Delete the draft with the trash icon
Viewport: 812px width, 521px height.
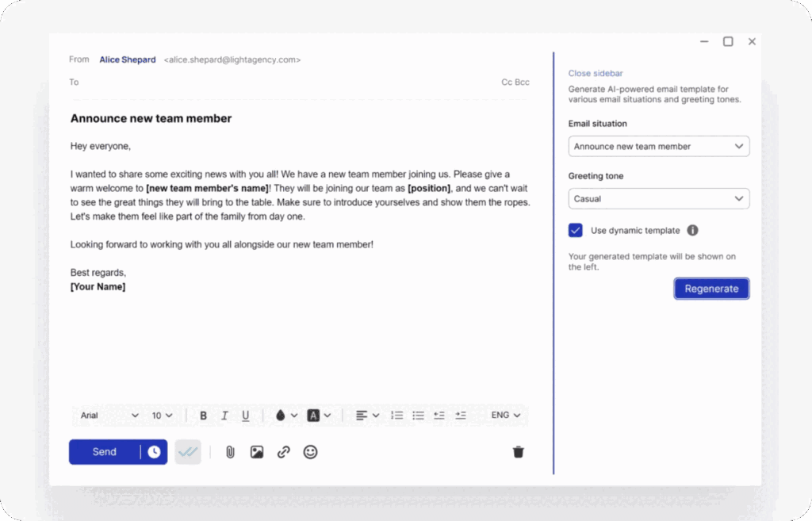pos(518,451)
